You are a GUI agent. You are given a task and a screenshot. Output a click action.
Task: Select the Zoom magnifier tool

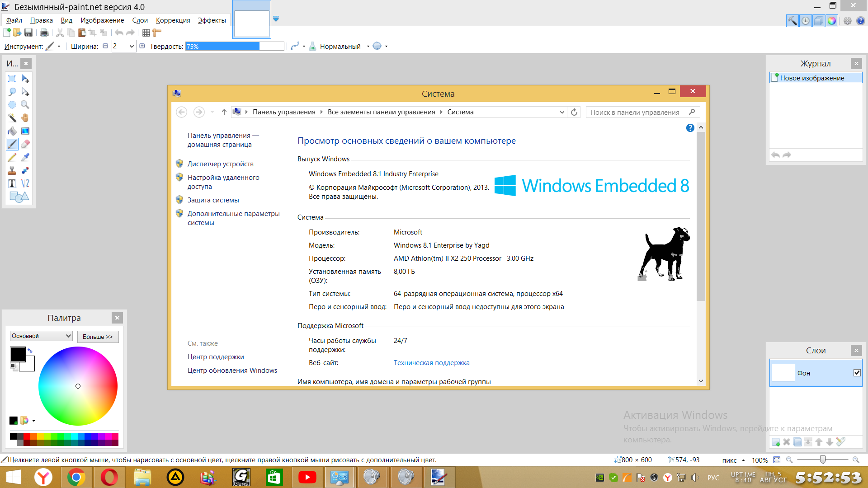click(x=25, y=105)
